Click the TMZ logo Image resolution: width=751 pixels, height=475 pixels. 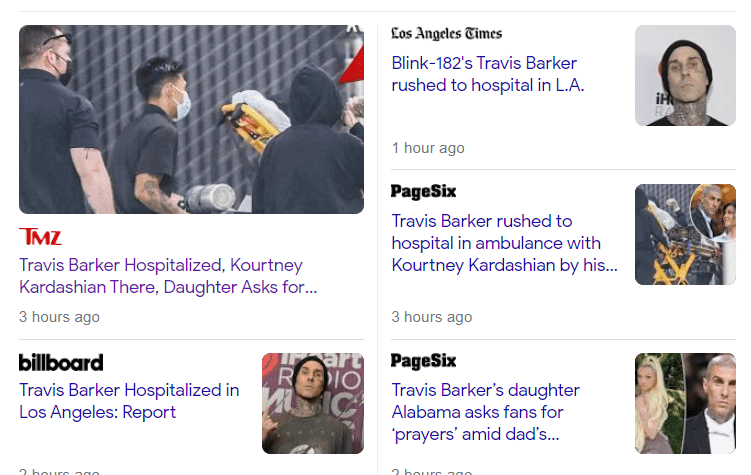pyautogui.click(x=40, y=237)
